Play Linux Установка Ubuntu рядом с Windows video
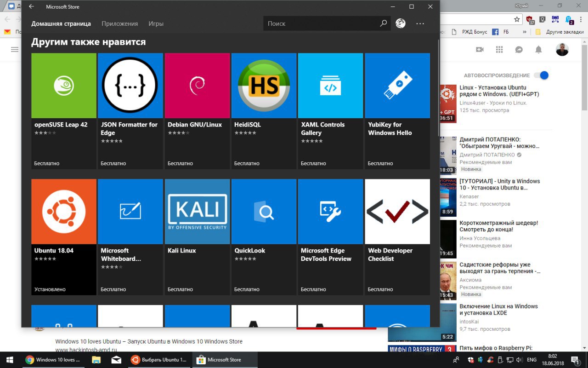Viewport: 588px width, 368px height. coord(499,91)
